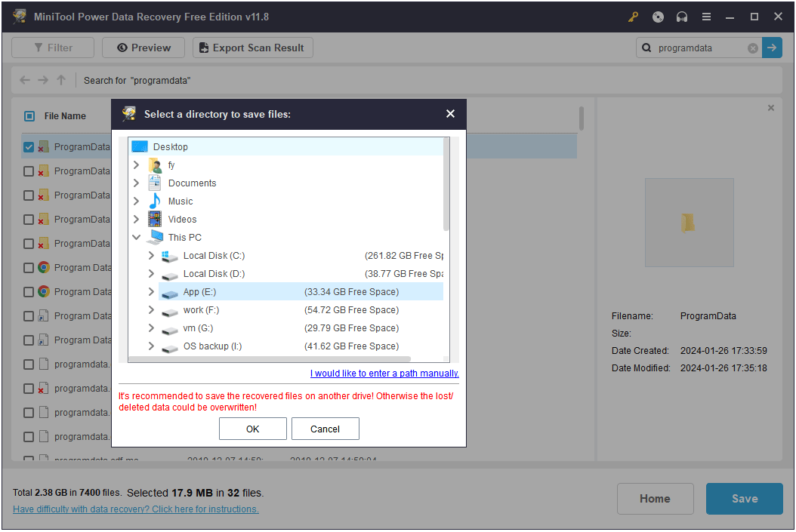Expand the App (E:) node

tap(151, 291)
